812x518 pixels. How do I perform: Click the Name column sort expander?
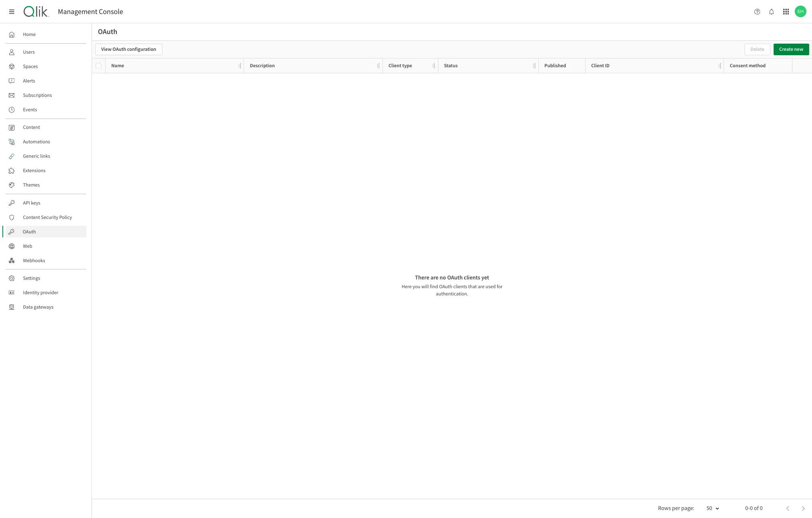pyautogui.click(x=240, y=66)
